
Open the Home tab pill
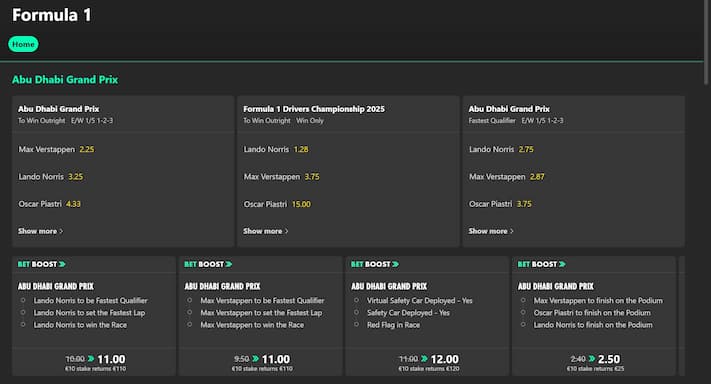point(23,44)
